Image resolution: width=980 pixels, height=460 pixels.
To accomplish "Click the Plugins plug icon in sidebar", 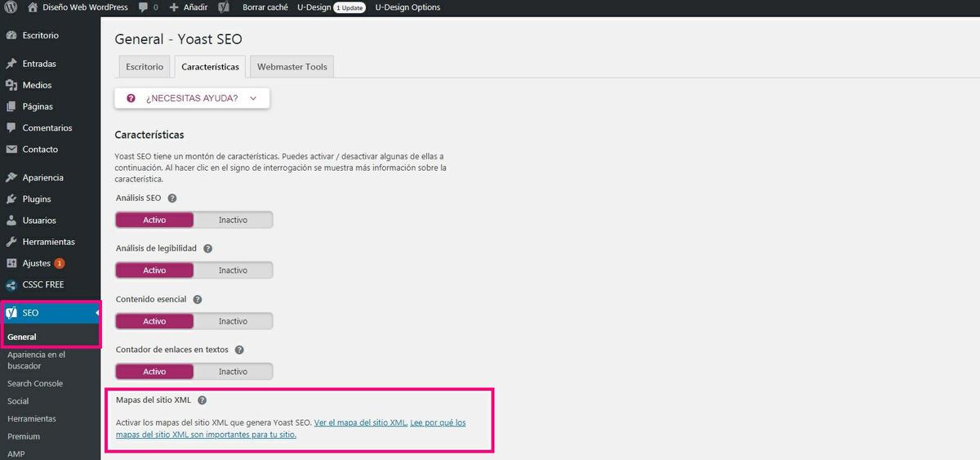I will coord(11,199).
